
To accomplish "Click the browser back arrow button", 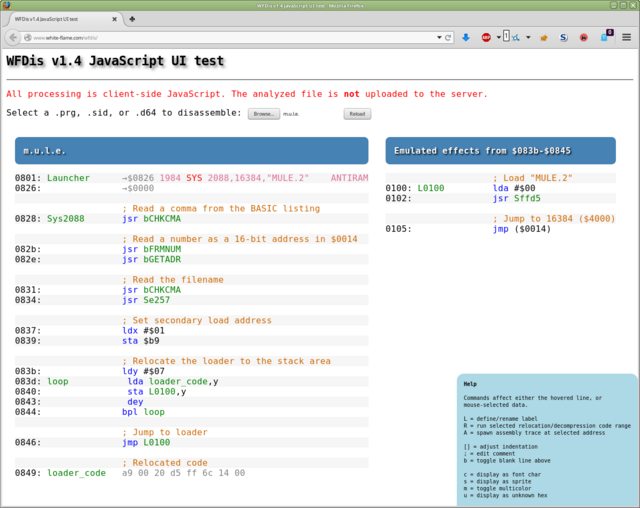I will [x=13, y=37].
